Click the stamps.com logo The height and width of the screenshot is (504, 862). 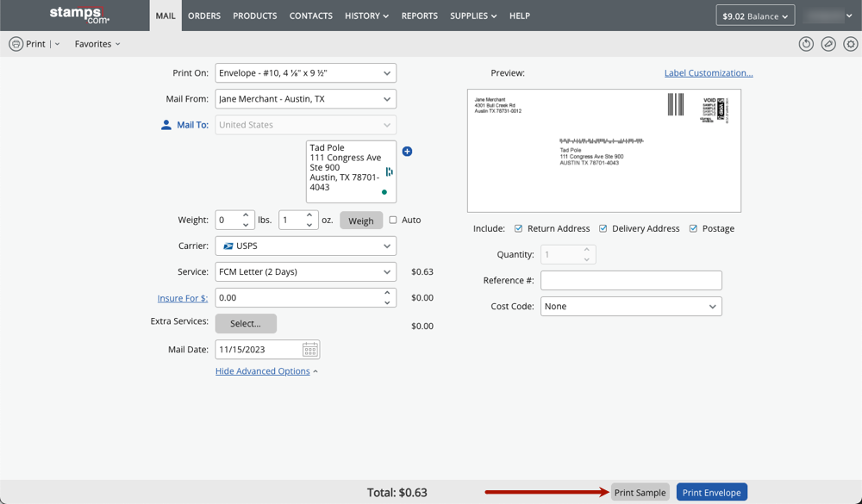click(79, 15)
